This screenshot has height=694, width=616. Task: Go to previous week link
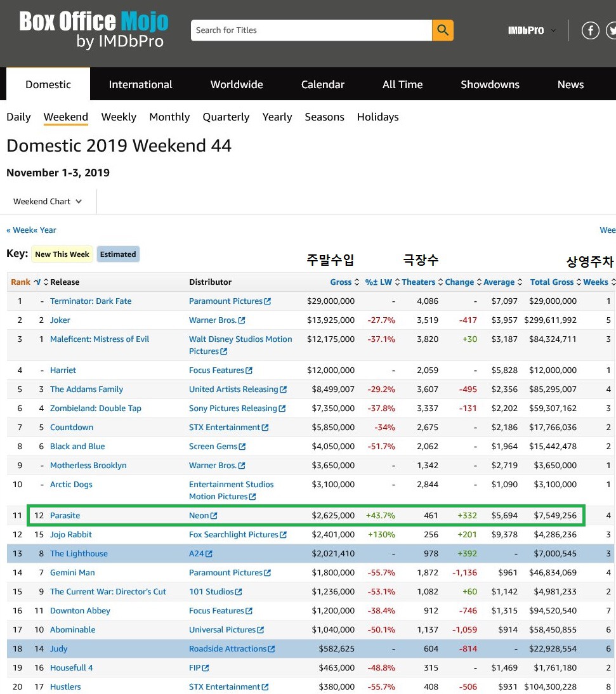coord(20,230)
